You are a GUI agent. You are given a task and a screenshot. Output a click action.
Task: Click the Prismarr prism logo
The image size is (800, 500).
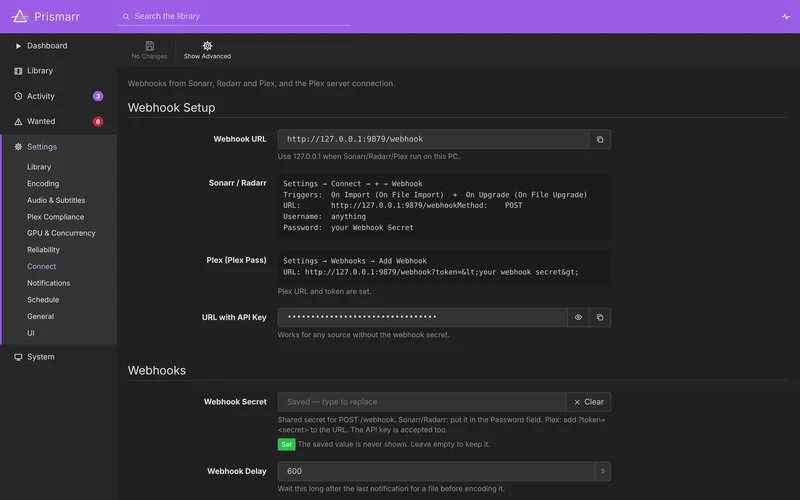pyautogui.click(x=20, y=16)
